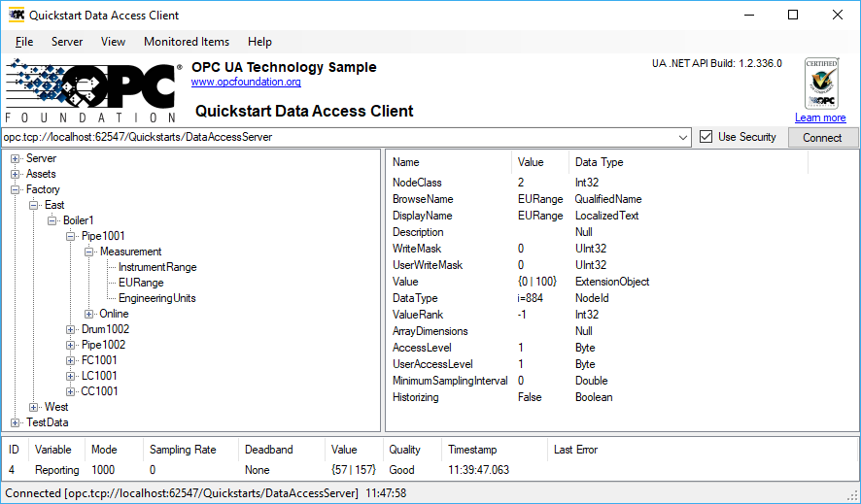Select EURange in the tree
Viewport: 861px width, 504px height.
coord(141,283)
